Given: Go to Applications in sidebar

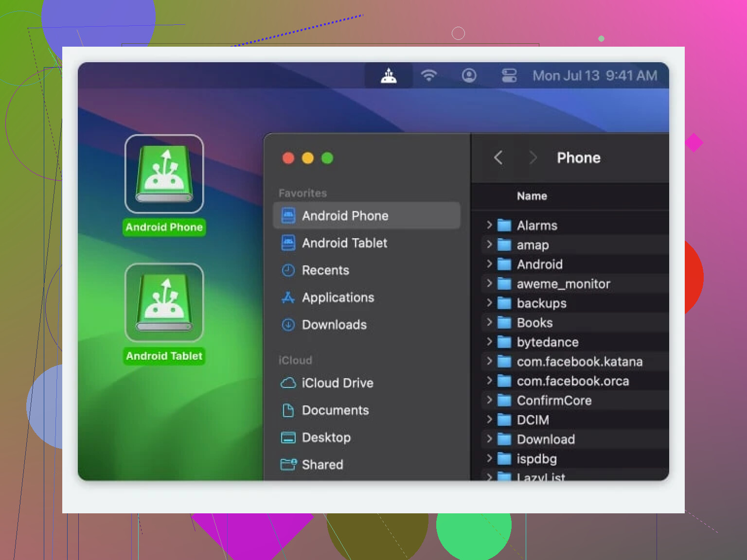Looking at the screenshot, I should [338, 297].
